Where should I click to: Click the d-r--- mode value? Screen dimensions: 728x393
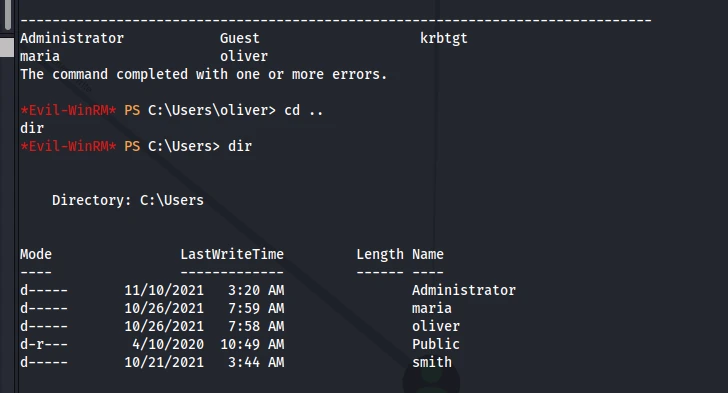point(44,344)
